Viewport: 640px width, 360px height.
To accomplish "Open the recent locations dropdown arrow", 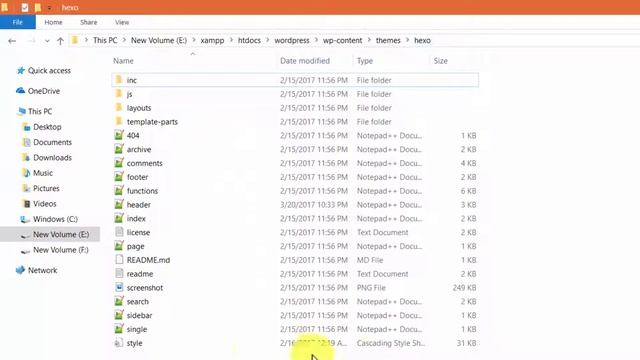I will point(47,41).
